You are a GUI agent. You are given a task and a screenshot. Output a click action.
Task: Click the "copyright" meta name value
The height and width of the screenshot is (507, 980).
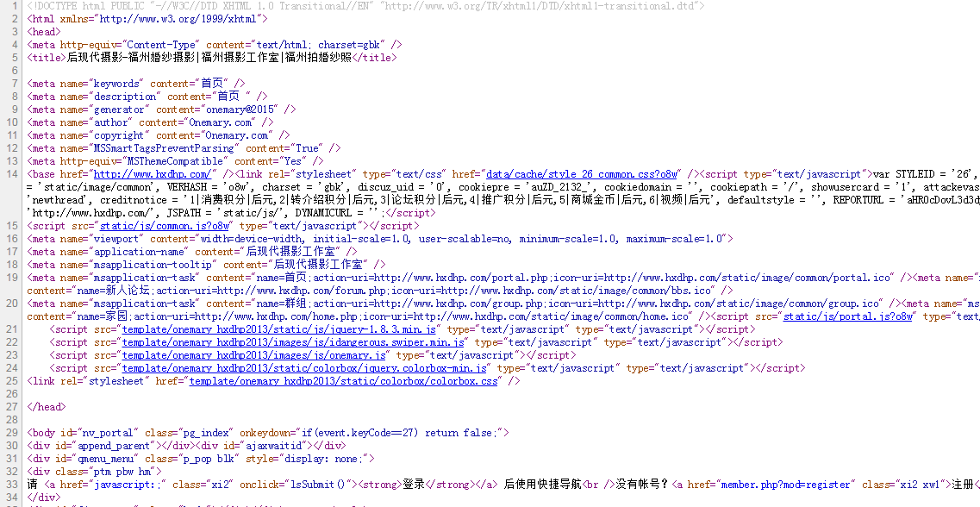tap(119, 135)
